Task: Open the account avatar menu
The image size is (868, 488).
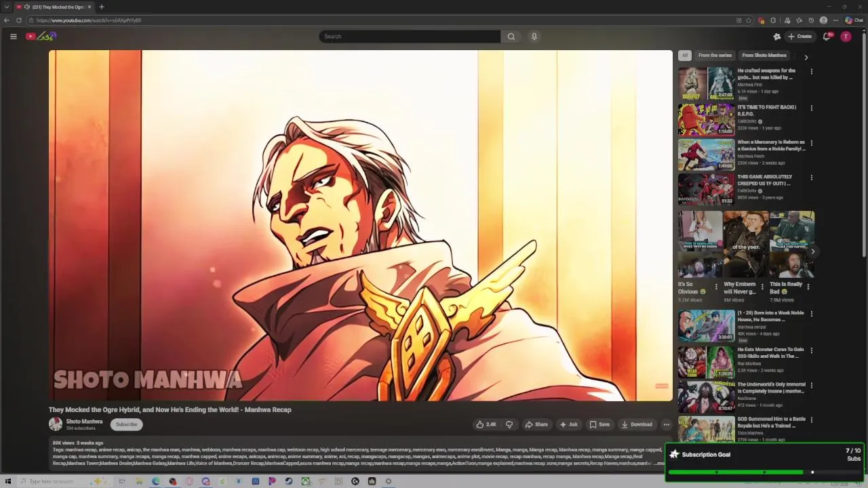Action: (x=846, y=37)
